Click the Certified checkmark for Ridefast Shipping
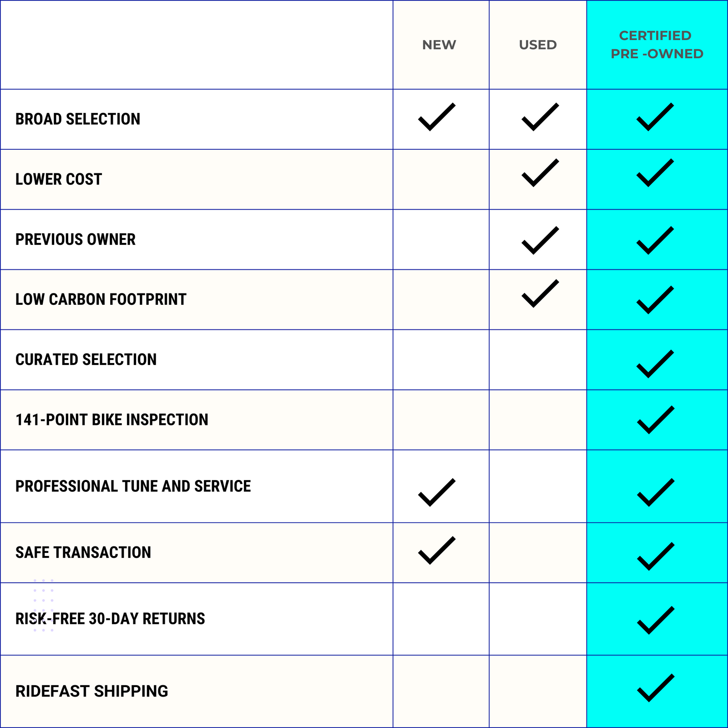The height and width of the screenshot is (728, 728). tap(655, 688)
